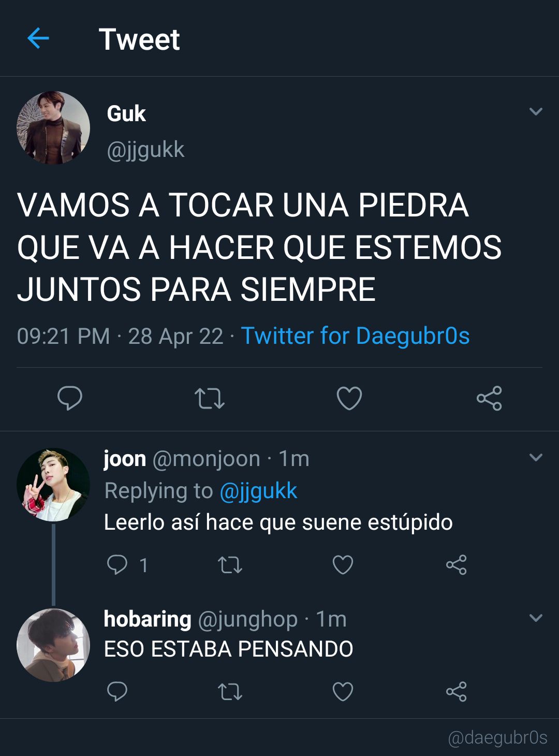Image resolution: width=559 pixels, height=756 pixels.
Task: Go back using the arrow icon
Action: [x=38, y=38]
